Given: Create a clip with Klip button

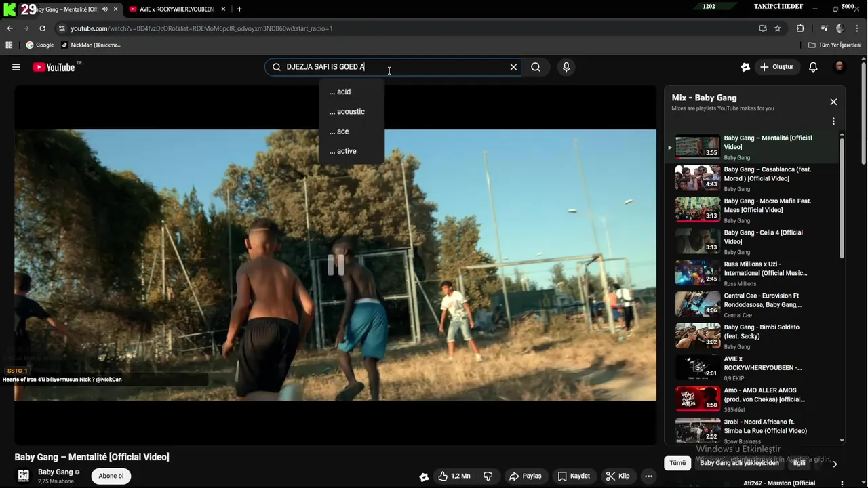Looking at the screenshot, I should [x=618, y=476].
